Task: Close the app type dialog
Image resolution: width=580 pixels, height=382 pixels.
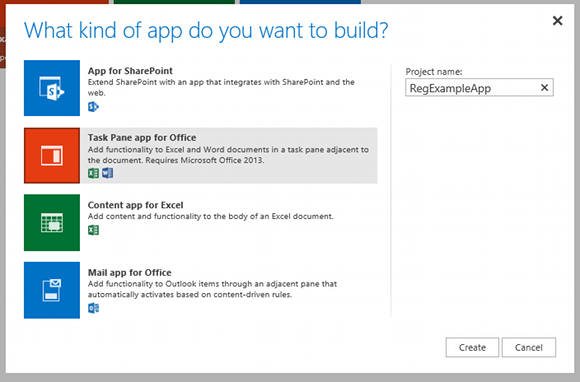Action: 557,20
